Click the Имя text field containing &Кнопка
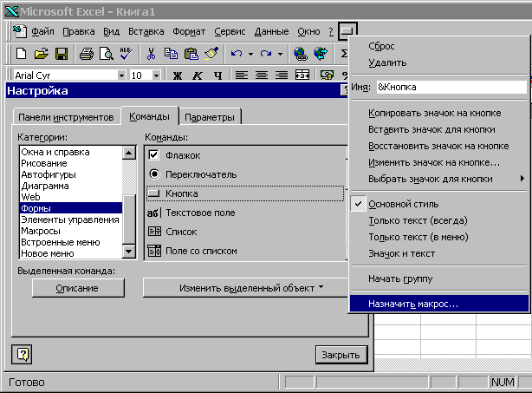 point(451,88)
